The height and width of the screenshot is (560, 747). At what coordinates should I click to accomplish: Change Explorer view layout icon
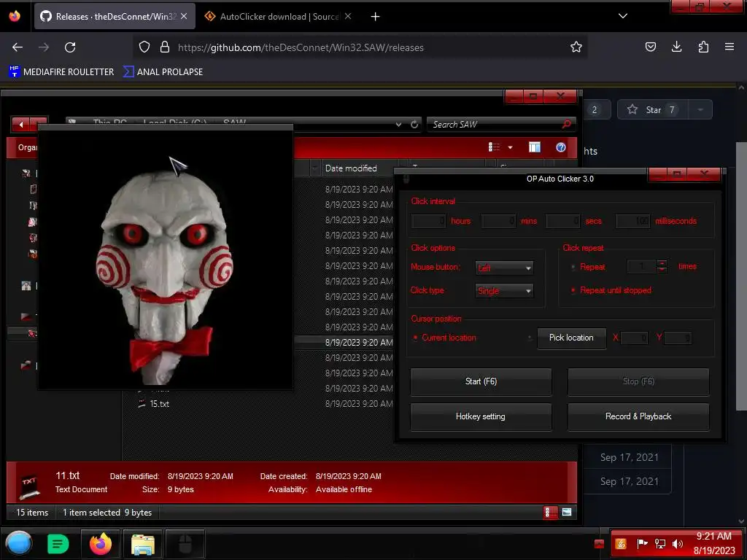coord(494,147)
